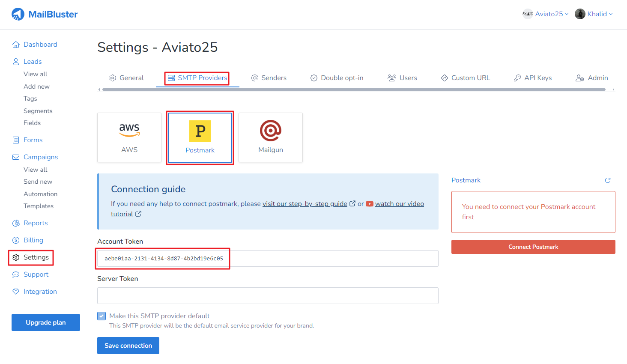
Task: Switch to the SMTP Providers tab
Action: [x=197, y=78]
